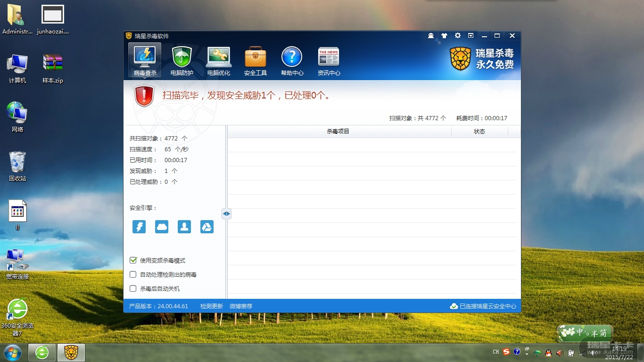Enable 自动处理检测出的病毒 checkbox
The height and width of the screenshot is (362, 644).
133,274
